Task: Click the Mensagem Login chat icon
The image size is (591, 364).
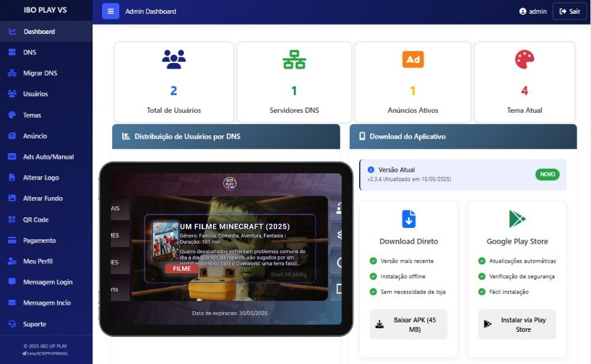Action: pyautogui.click(x=12, y=282)
